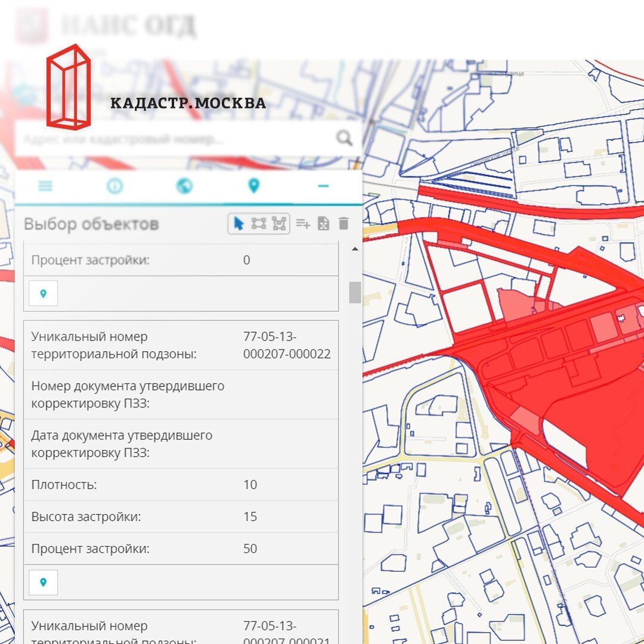644x644 pixels.
Task: Click Процент застройки value 0
Action: click(246, 260)
